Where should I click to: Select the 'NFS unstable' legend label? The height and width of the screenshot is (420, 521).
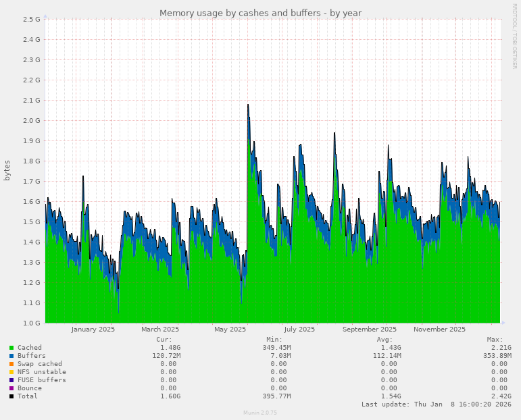41,372
